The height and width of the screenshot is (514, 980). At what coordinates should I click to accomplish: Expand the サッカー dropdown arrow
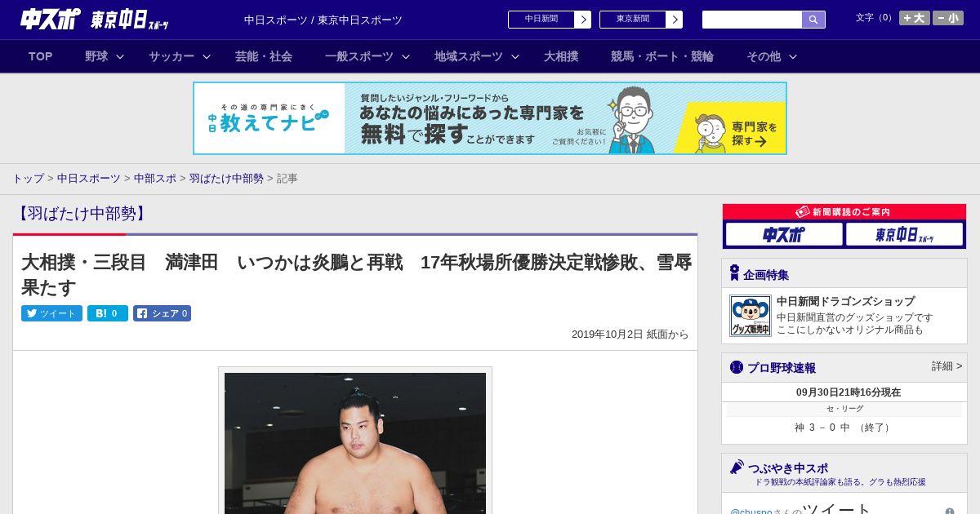(207, 56)
